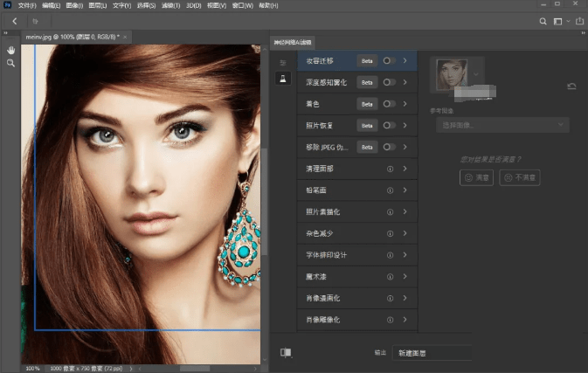Viewport: 588px width, 373px height.
Task: Click the Photoshop logo icon
Action: [7, 5]
